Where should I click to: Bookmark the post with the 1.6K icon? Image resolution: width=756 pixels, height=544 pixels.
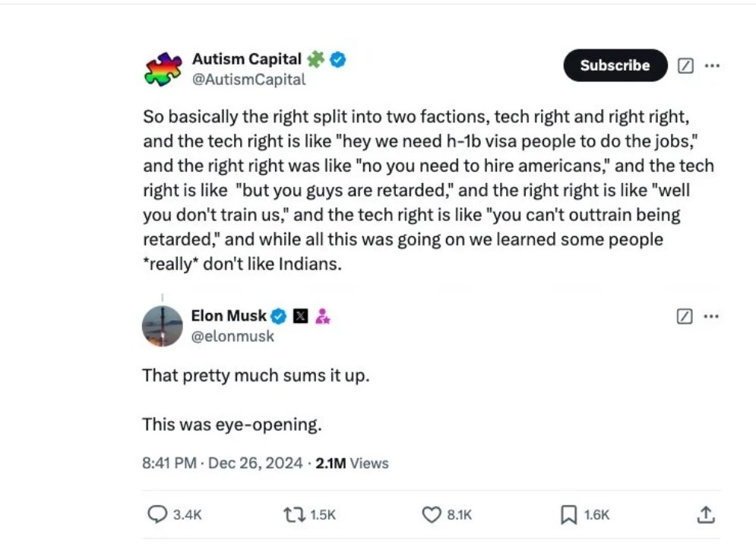pyautogui.click(x=568, y=514)
